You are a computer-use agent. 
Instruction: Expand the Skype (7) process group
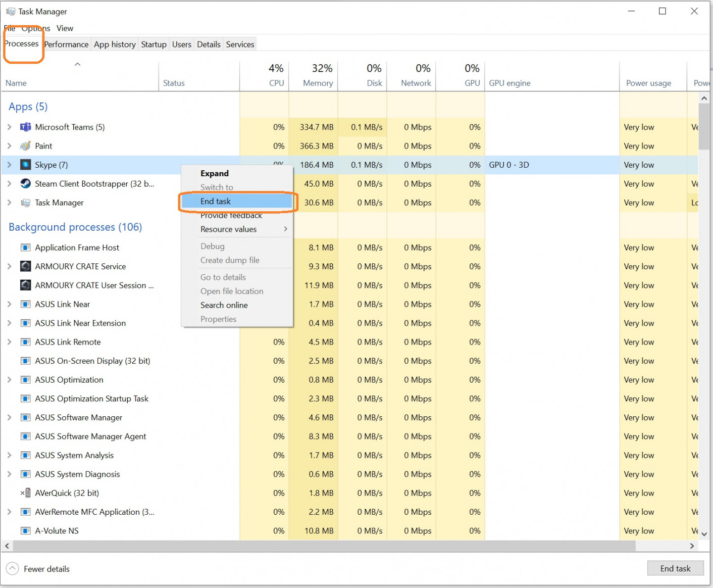[9, 165]
